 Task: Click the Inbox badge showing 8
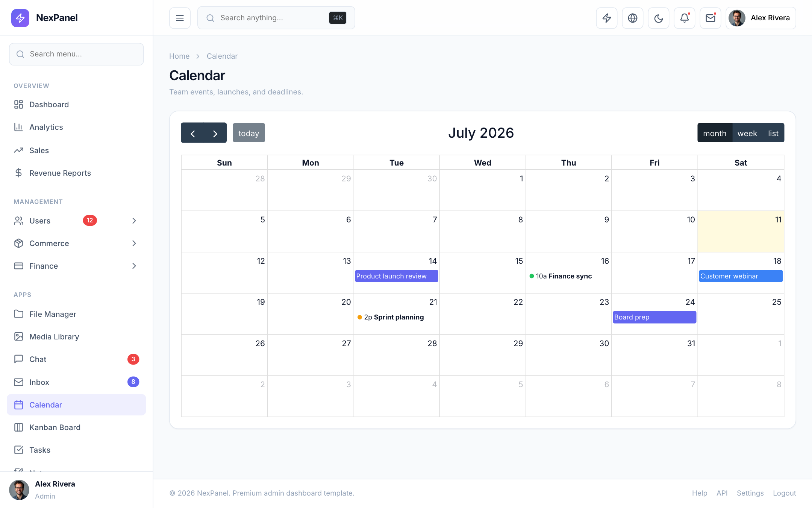tap(133, 382)
